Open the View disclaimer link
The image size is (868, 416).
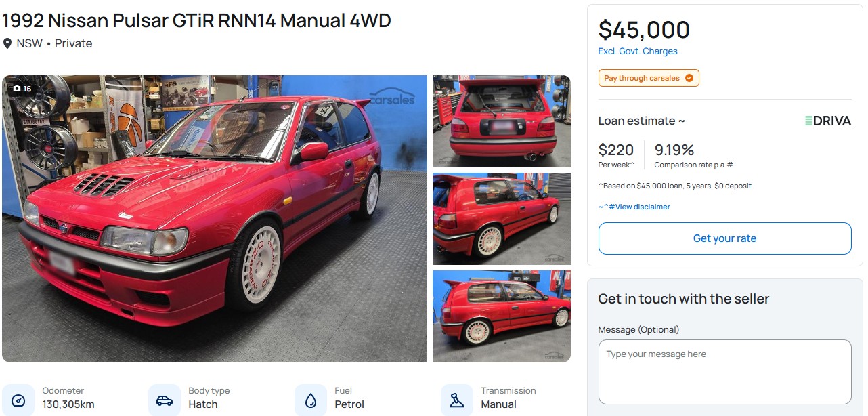pos(634,207)
